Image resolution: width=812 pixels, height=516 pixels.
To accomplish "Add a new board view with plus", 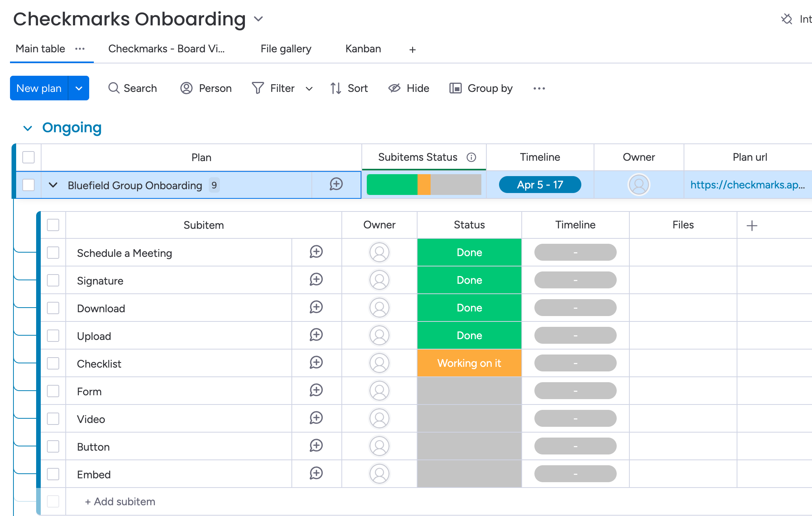I will tap(413, 50).
